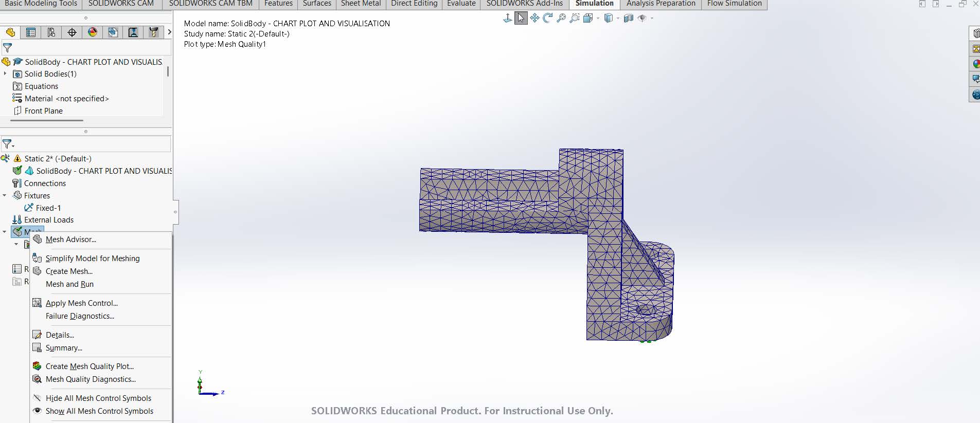Click the Rotate view arrow icon
Viewport: 980px width, 423px height.
tap(548, 19)
